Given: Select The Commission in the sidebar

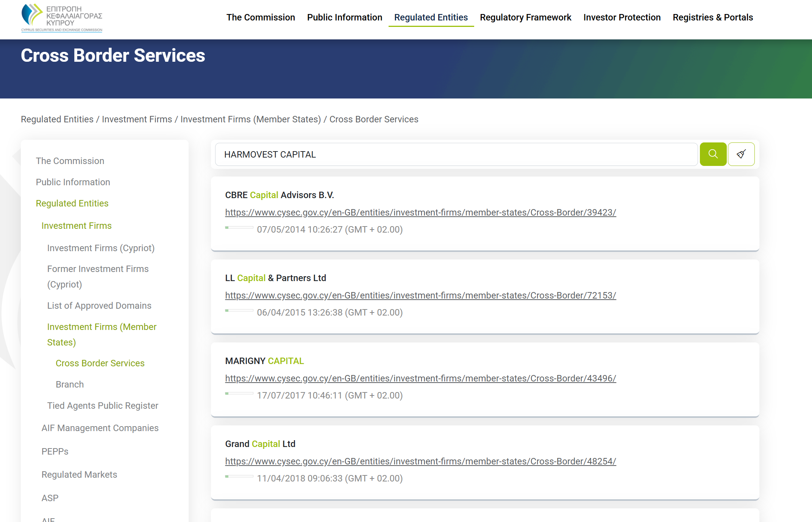Looking at the screenshot, I should point(70,161).
